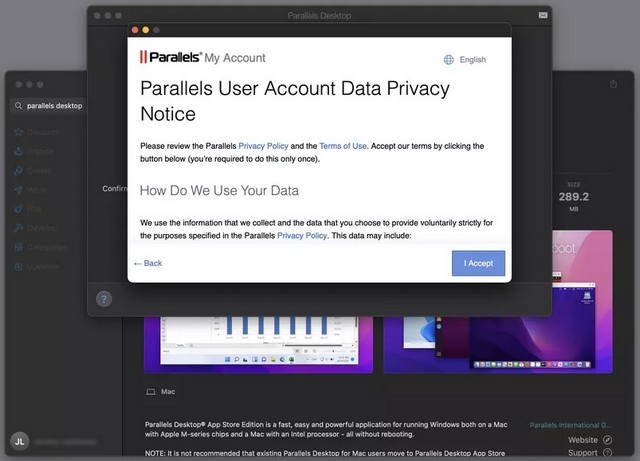Screen dimensions: 640x461
Task: Click the App Store share icon
Action: coord(614,85)
